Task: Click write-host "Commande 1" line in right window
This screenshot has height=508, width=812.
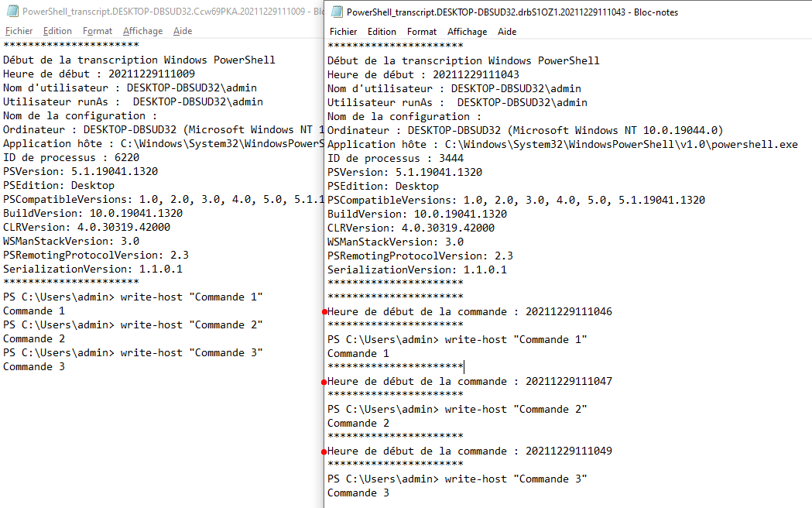Action: (x=457, y=340)
